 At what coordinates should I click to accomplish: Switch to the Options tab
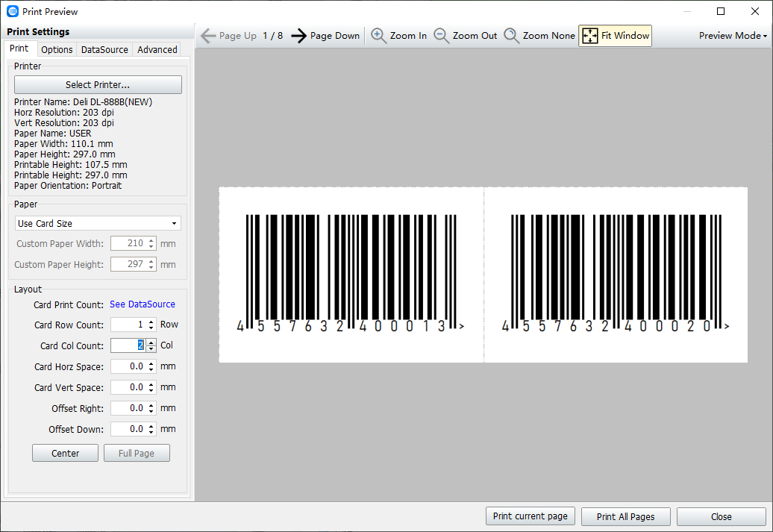pos(57,49)
